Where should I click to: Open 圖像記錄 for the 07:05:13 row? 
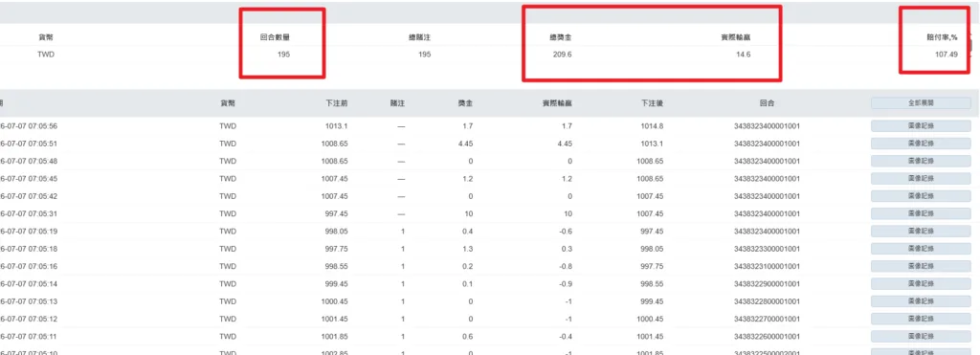pyautogui.click(x=921, y=301)
